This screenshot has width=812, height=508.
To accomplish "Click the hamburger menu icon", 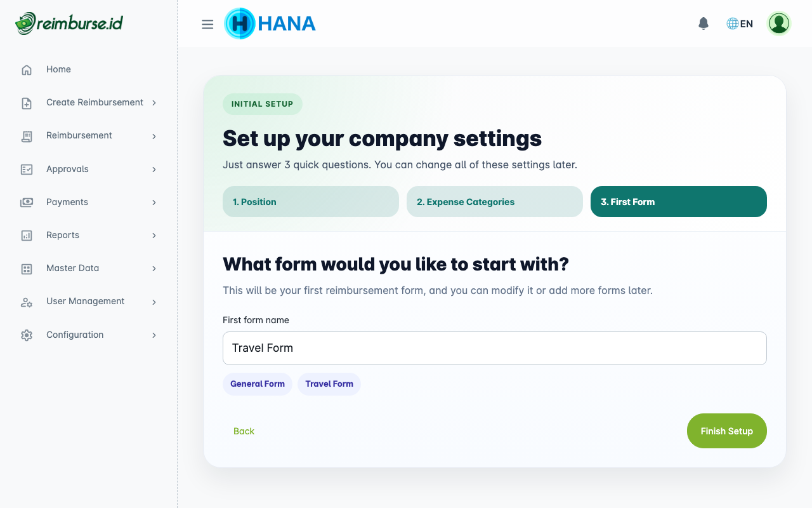I will point(207,23).
